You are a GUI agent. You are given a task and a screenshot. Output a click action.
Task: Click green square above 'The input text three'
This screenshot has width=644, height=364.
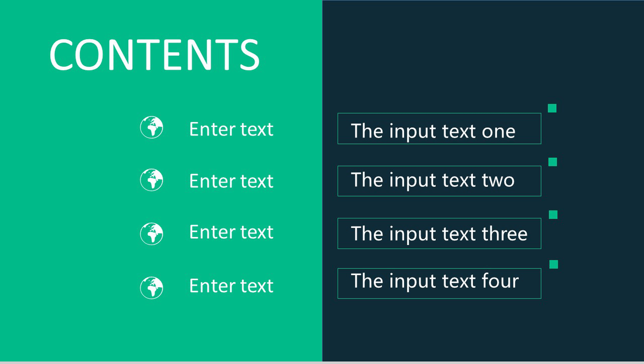(553, 215)
